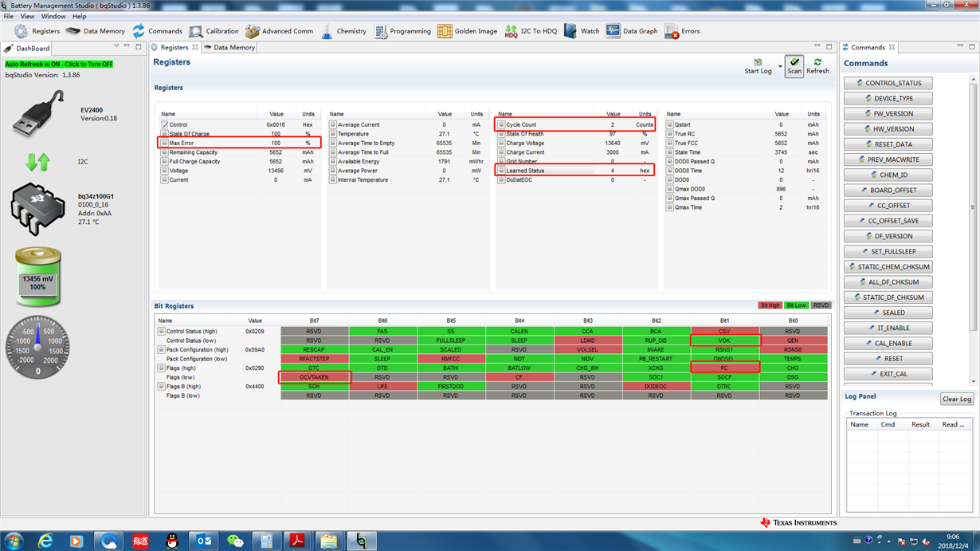Select the green I2C communication arrows
Screen dimensions: 980x551
[37, 162]
